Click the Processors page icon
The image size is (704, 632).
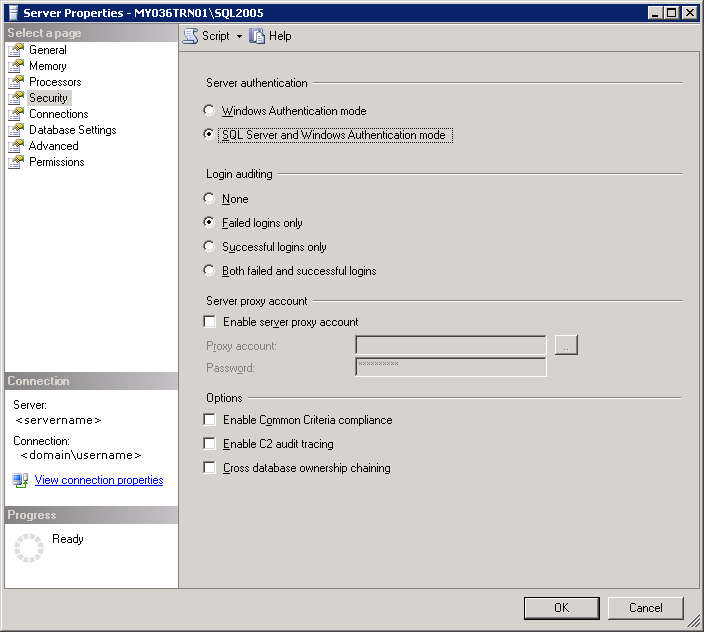(x=16, y=82)
